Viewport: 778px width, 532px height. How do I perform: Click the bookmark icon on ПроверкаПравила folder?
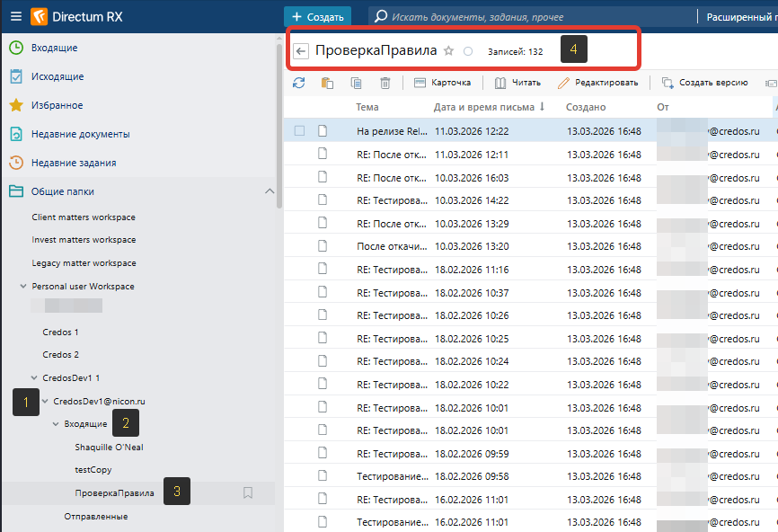[x=248, y=492]
